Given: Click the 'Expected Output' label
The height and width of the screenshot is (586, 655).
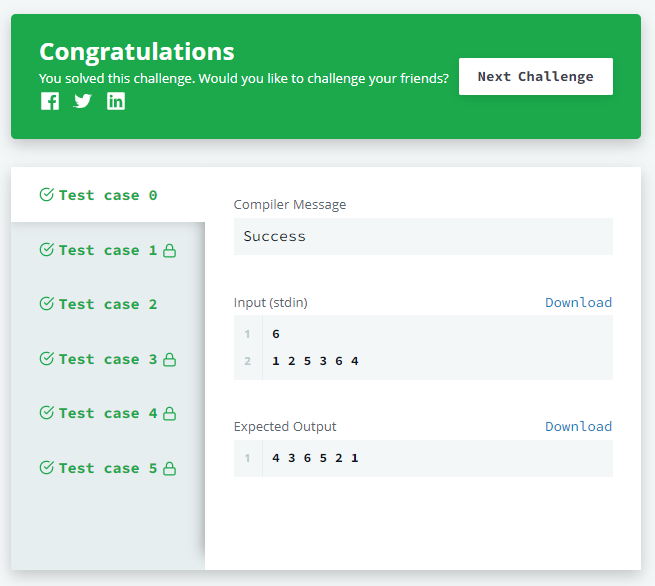Looking at the screenshot, I should tap(285, 426).
